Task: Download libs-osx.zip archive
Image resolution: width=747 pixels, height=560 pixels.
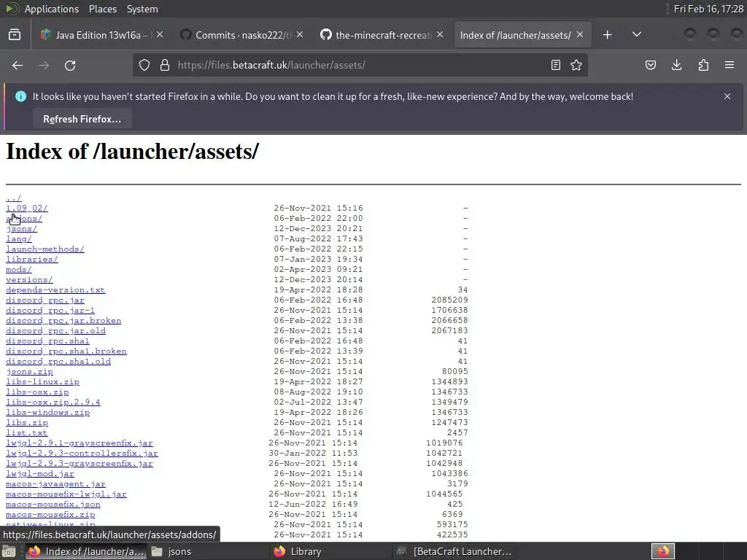Action: (x=37, y=392)
